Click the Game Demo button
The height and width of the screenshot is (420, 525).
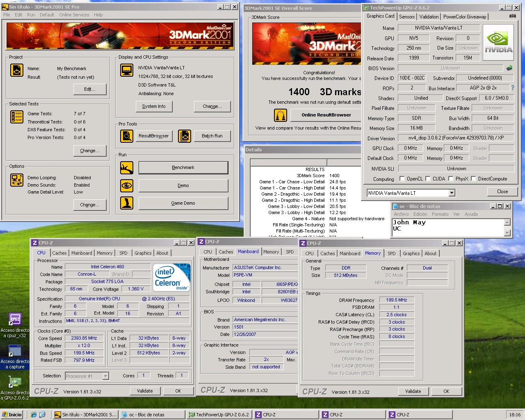click(183, 203)
